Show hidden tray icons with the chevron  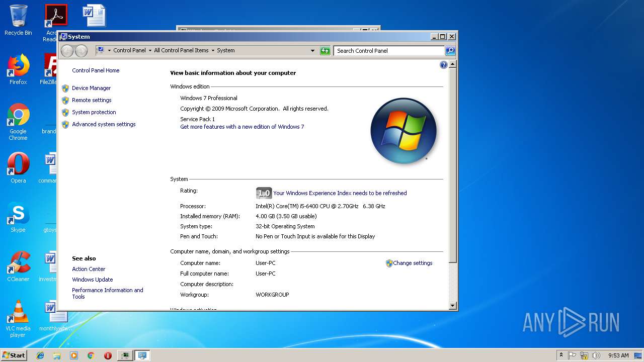[x=561, y=355]
